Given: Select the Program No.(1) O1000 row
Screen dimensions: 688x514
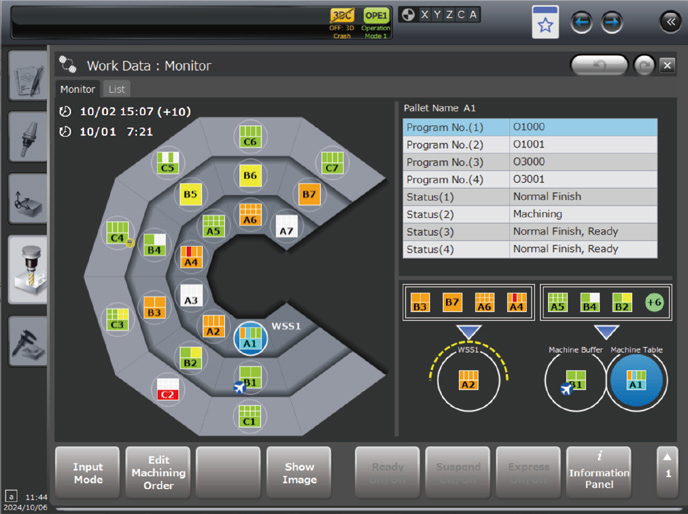Looking at the screenshot, I should (x=530, y=128).
